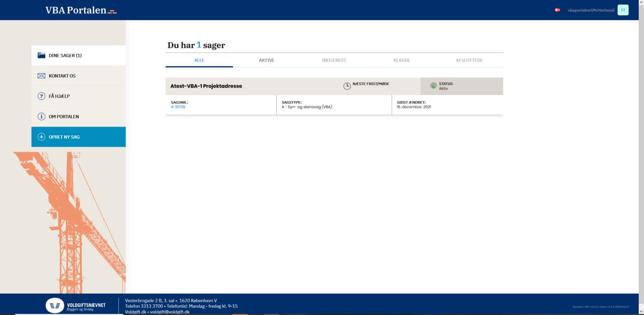This screenshot has width=644, height=315.
Task: Open case number A-10739 link
Action: (178, 107)
